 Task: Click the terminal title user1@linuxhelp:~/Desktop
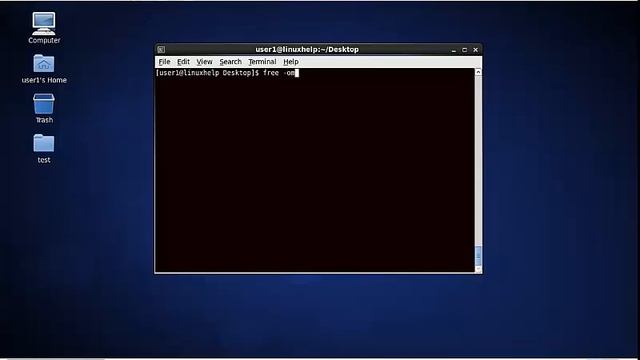[307, 49]
